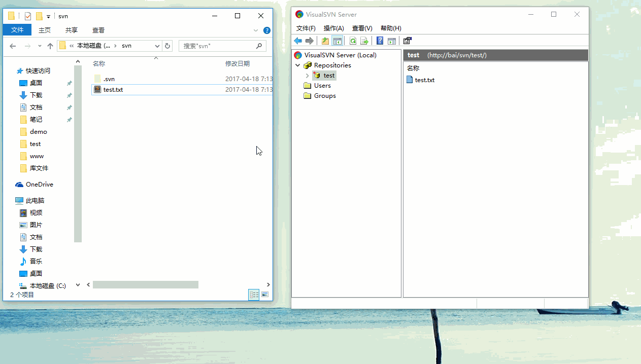Click Explorer's forward navigation arrow
Screen dimensions: 641x364
27,46
